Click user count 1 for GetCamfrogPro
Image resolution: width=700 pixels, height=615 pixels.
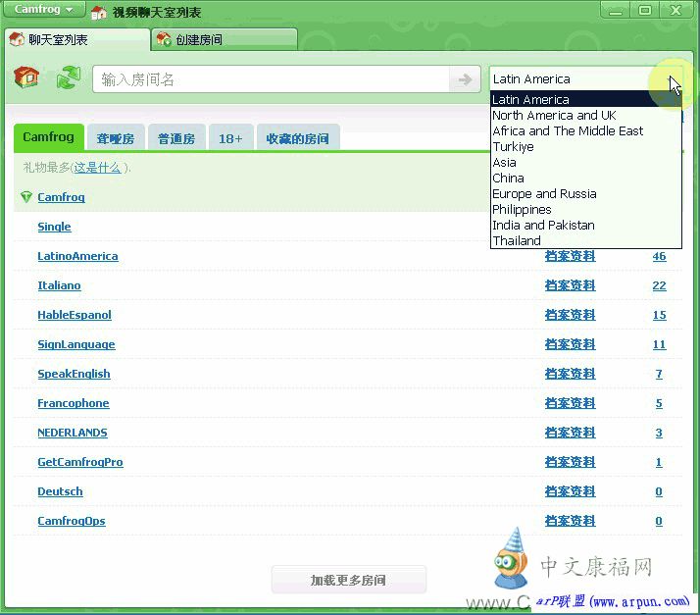pos(659,462)
